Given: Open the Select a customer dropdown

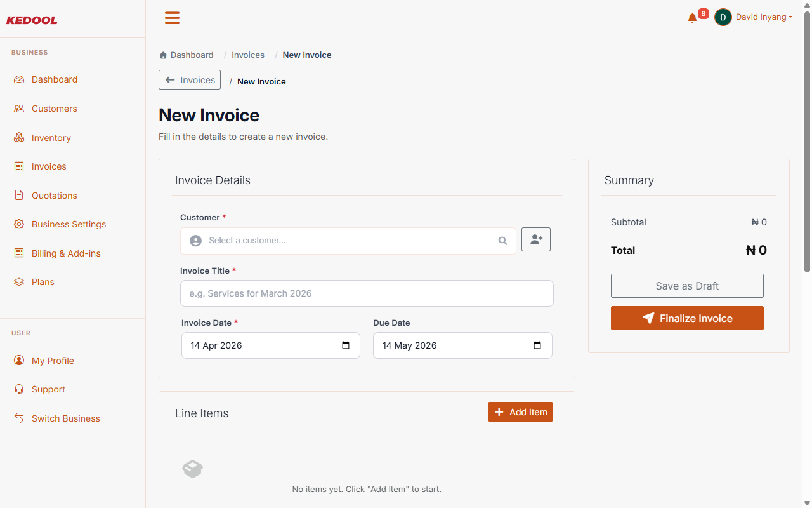Looking at the screenshot, I should tap(348, 241).
